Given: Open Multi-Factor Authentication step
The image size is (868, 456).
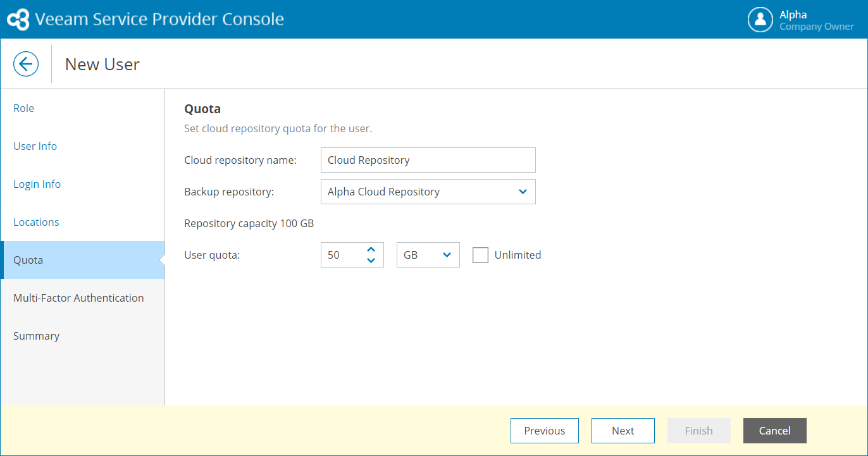Looking at the screenshot, I should pyautogui.click(x=78, y=298).
